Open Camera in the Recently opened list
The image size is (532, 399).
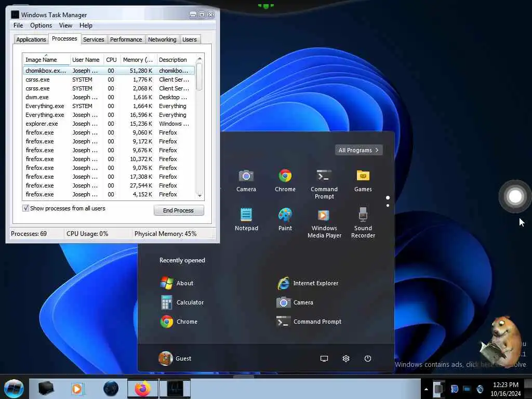tap(295, 302)
